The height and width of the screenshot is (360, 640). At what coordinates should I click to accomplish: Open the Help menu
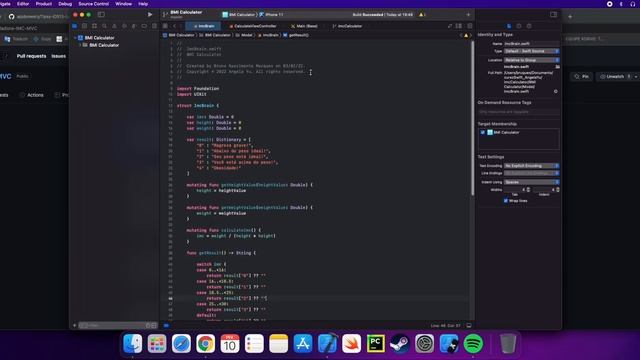point(143,4)
